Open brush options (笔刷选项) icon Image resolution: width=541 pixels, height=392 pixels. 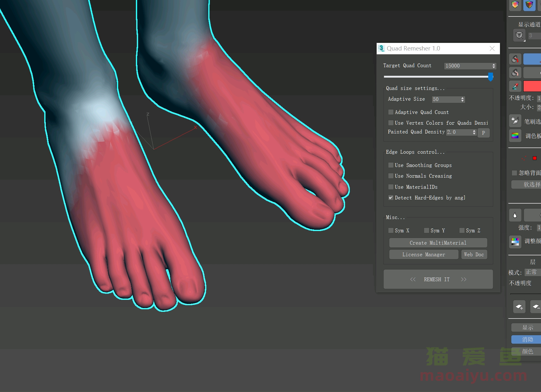[x=515, y=121]
